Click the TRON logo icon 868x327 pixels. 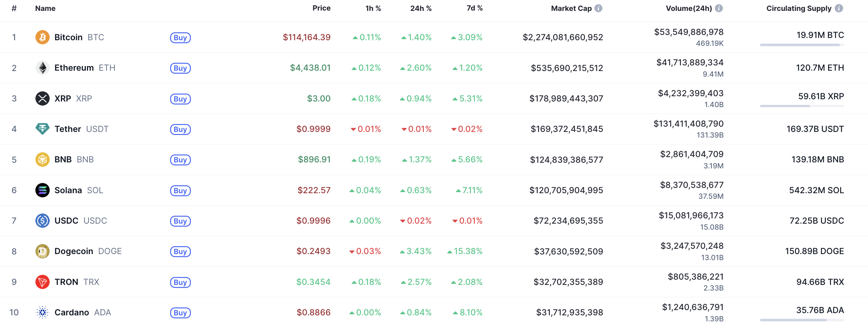43,282
